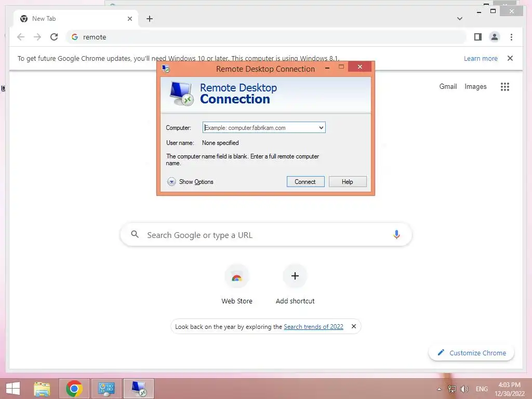Screen dimensions: 532x399
Task: Click the Help button
Action: click(x=348, y=181)
